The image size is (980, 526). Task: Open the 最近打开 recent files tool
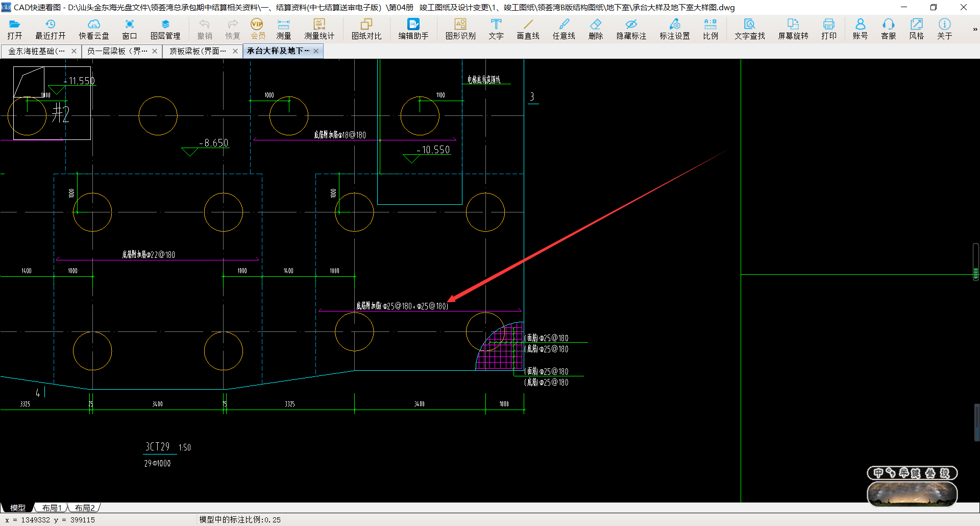[x=50, y=29]
